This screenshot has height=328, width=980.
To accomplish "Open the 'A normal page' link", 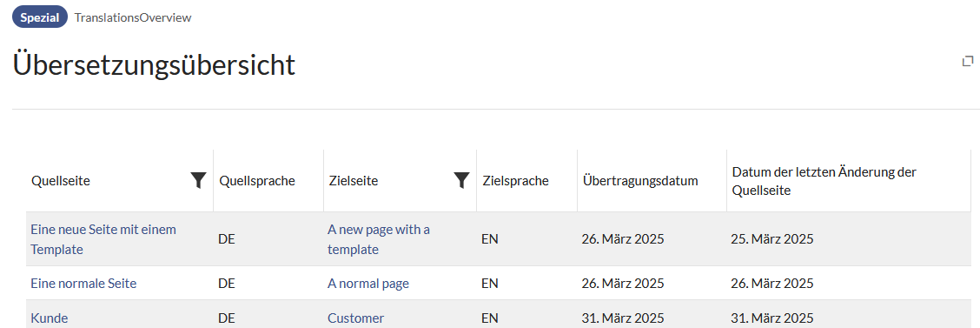I will coord(368,284).
